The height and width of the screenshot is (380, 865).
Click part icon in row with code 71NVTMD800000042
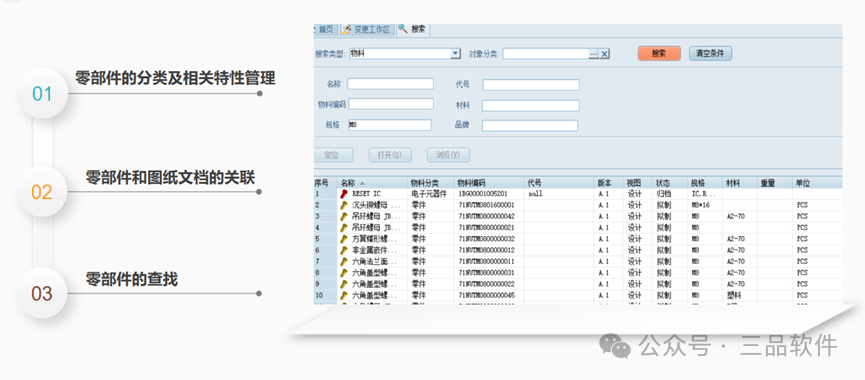click(x=345, y=216)
